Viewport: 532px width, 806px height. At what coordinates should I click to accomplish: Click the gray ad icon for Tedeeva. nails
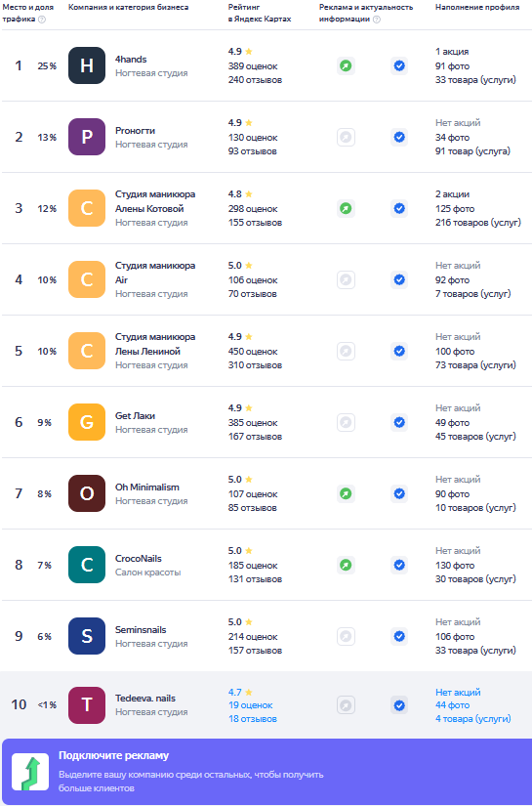pos(347,705)
